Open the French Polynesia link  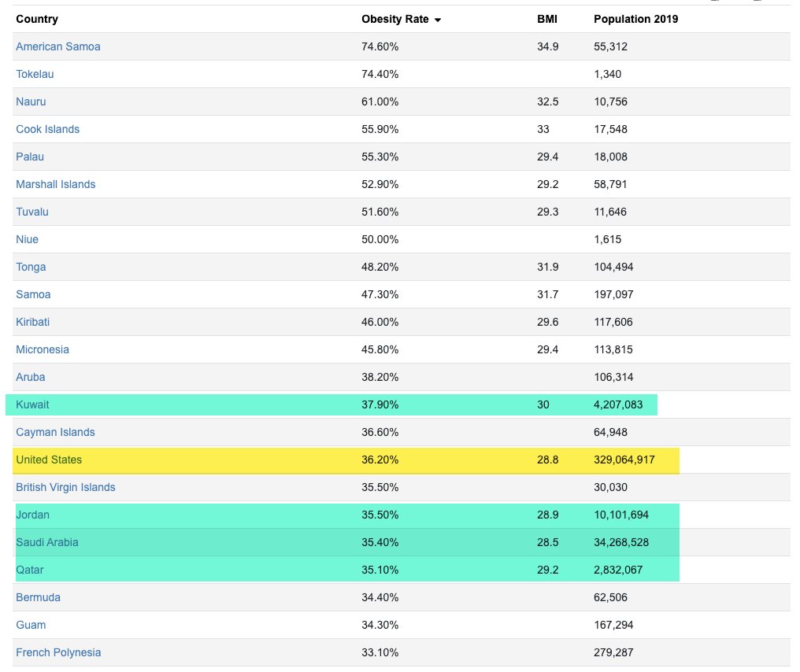(58, 652)
